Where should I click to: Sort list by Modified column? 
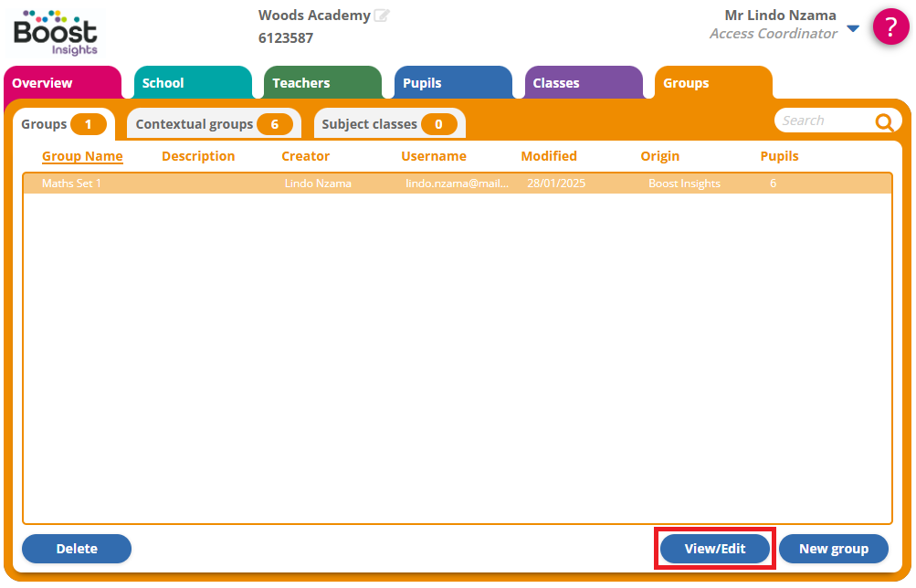(x=549, y=156)
